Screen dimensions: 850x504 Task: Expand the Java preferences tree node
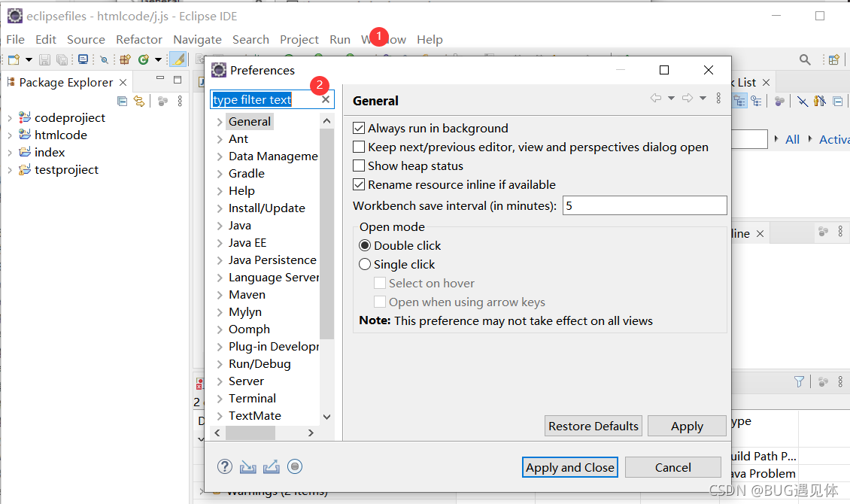coord(219,226)
